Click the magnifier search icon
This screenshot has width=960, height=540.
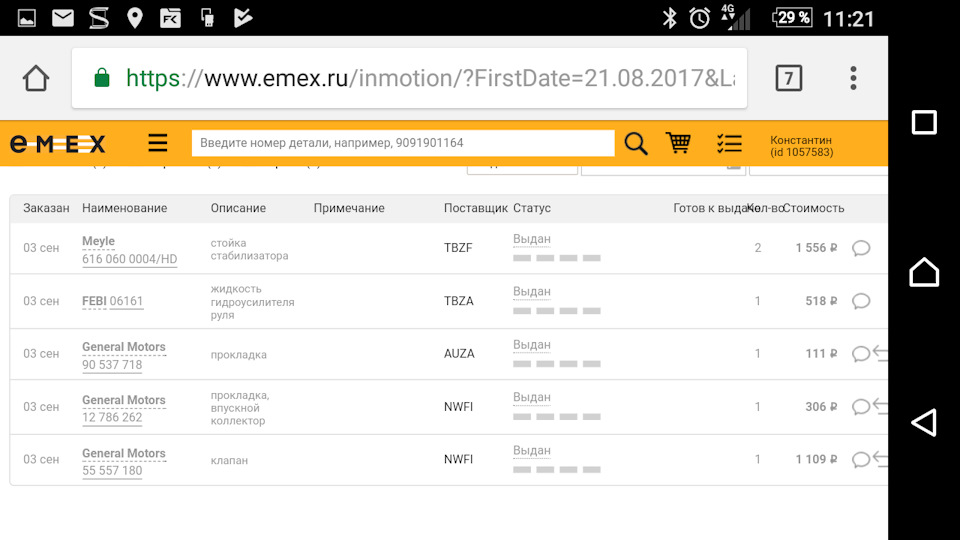636,144
